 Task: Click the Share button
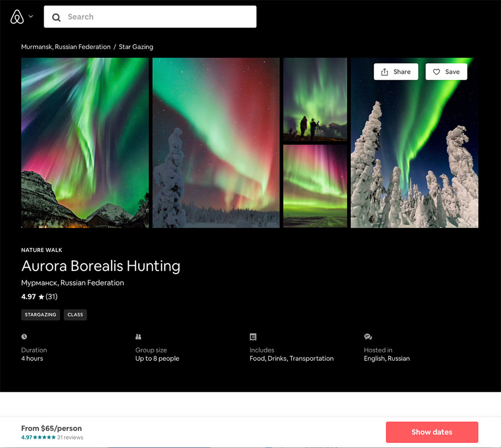(x=396, y=72)
